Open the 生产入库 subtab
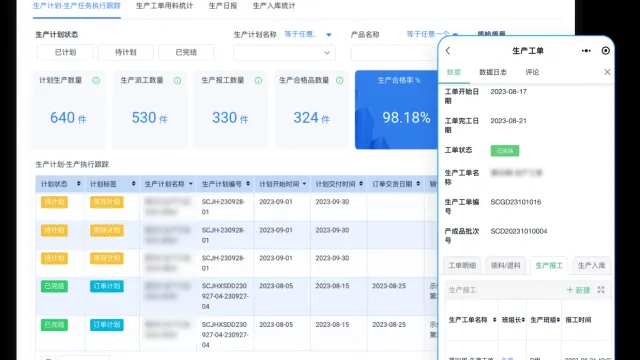 [591, 266]
